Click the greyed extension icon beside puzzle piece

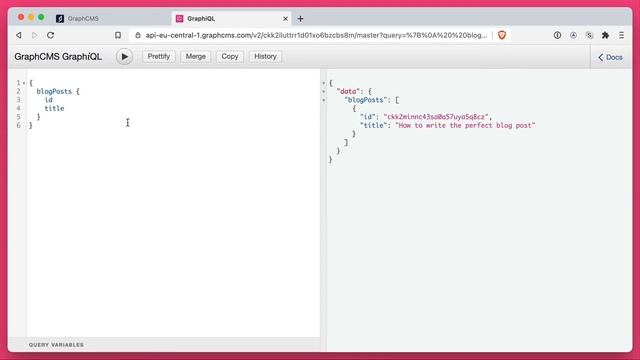coord(589,36)
